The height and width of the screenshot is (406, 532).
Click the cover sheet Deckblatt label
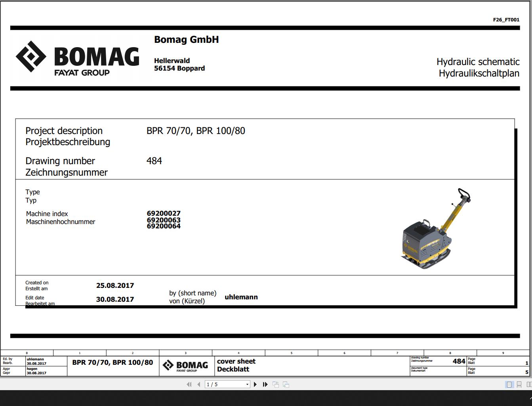tap(236, 365)
